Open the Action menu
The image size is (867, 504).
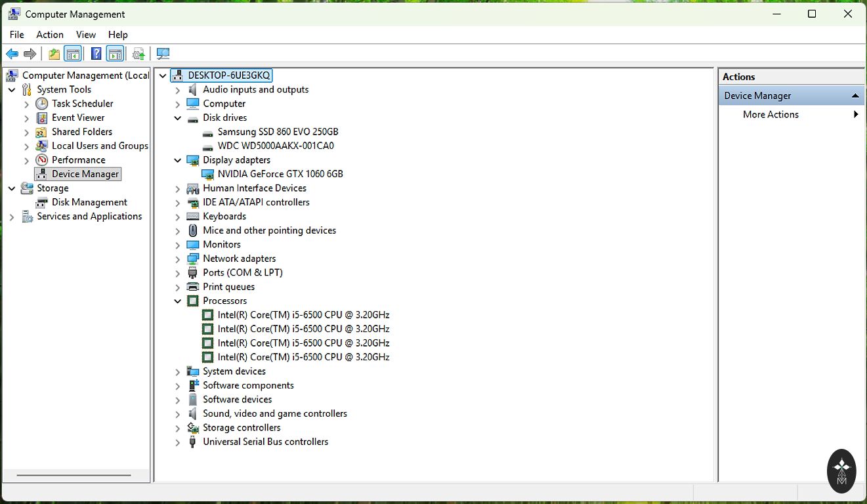coord(50,35)
